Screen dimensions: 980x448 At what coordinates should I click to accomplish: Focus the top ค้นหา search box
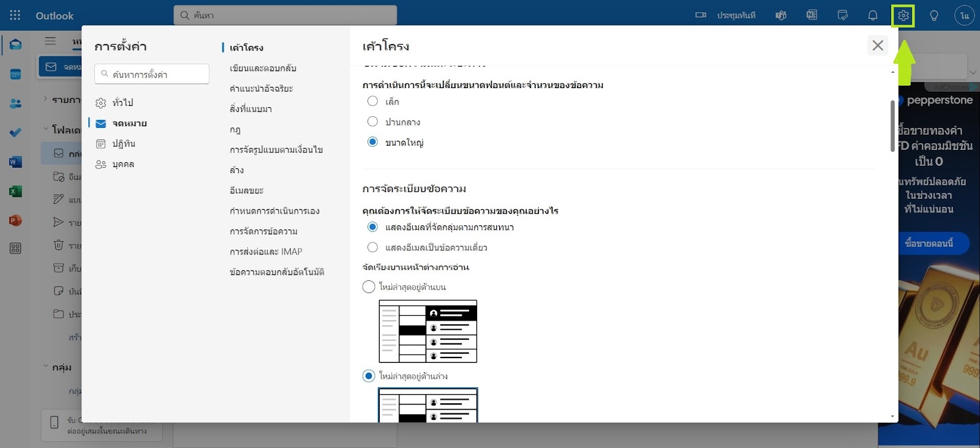click(285, 15)
